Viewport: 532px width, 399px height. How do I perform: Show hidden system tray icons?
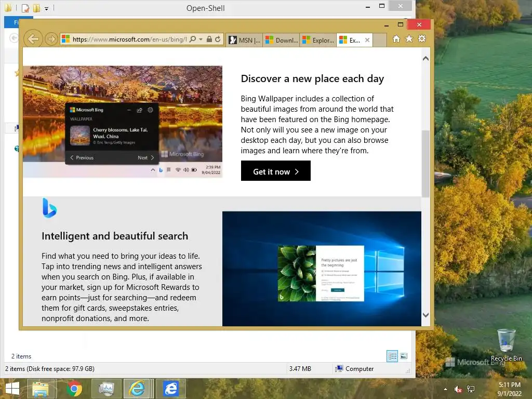point(445,389)
